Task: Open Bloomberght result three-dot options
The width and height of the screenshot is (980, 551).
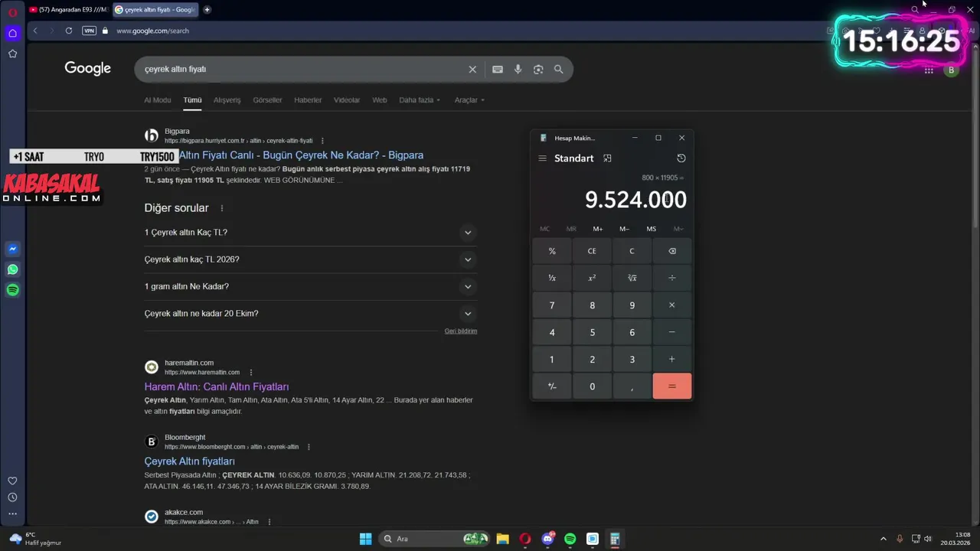Action: pos(309,447)
